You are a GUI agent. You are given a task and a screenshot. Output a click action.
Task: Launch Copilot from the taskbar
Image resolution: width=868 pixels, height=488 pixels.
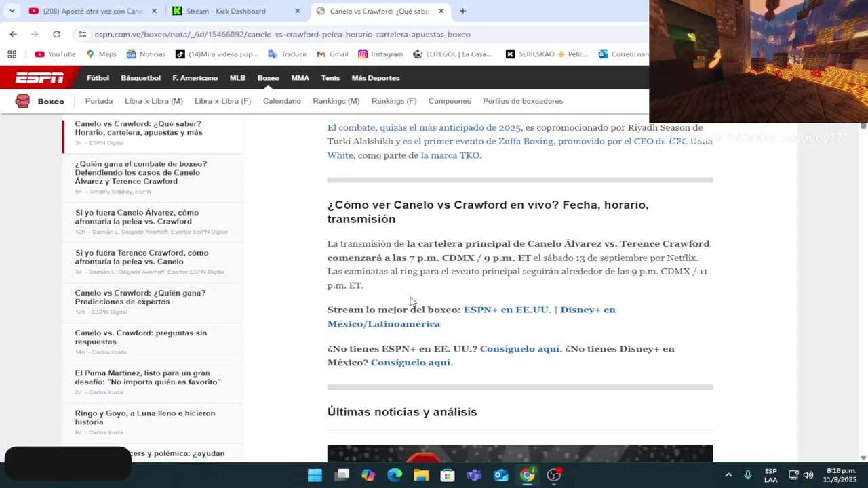tap(368, 475)
